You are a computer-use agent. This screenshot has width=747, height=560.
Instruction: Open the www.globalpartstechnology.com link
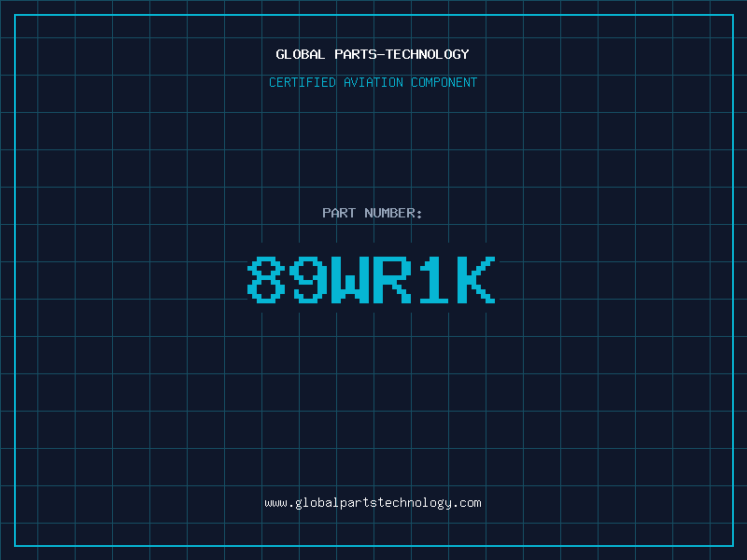point(373,503)
